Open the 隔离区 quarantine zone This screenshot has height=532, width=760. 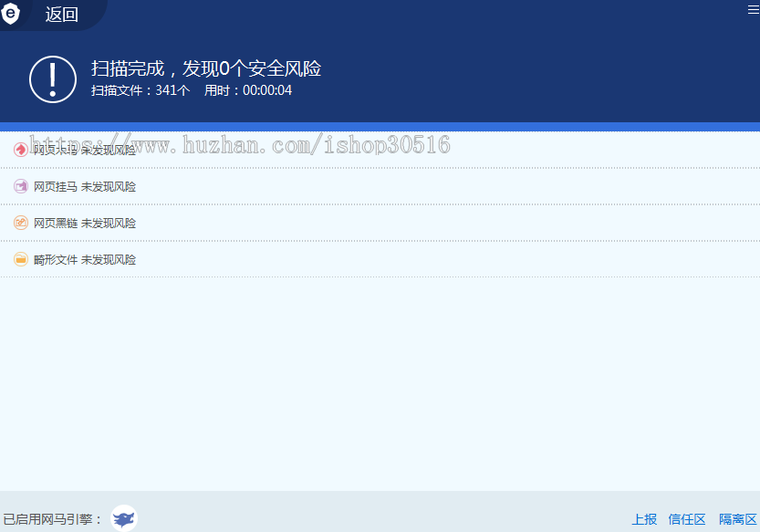pyautogui.click(x=735, y=518)
